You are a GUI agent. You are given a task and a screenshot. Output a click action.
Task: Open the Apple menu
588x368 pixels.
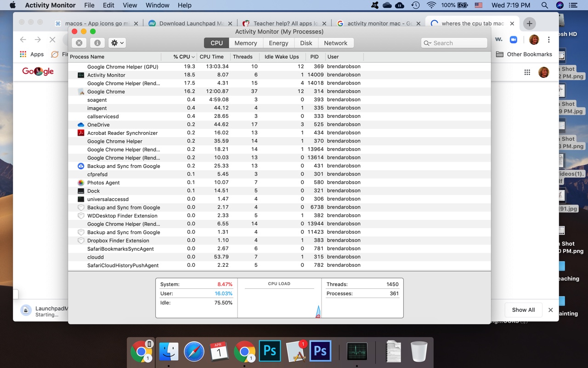coord(12,5)
